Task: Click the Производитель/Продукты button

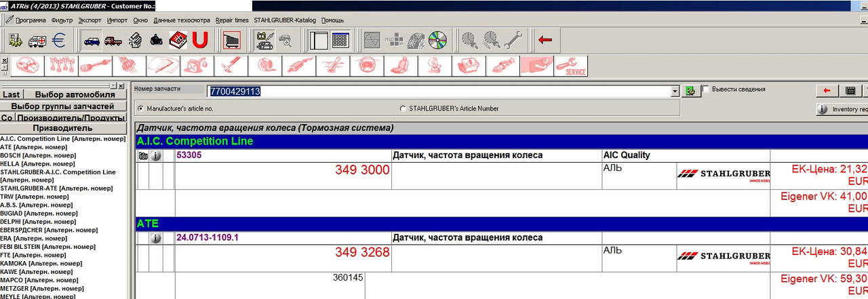Action: pos(71,118)
